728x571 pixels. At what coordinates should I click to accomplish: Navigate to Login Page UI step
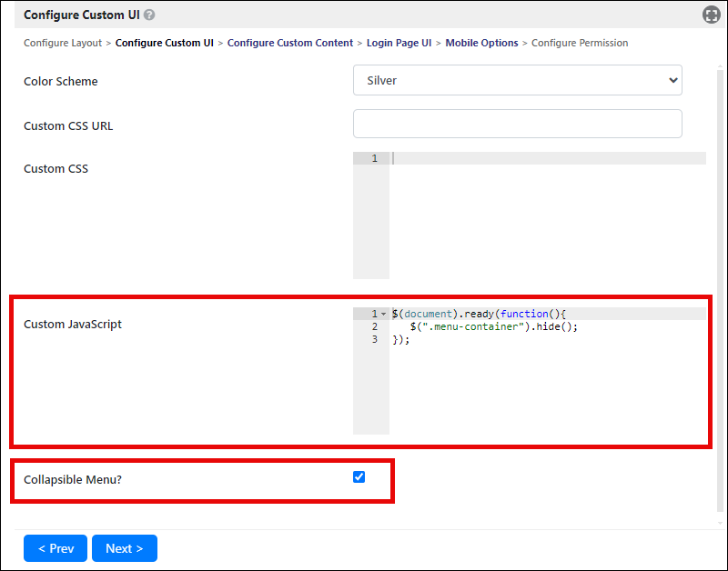tap(399, 43)
